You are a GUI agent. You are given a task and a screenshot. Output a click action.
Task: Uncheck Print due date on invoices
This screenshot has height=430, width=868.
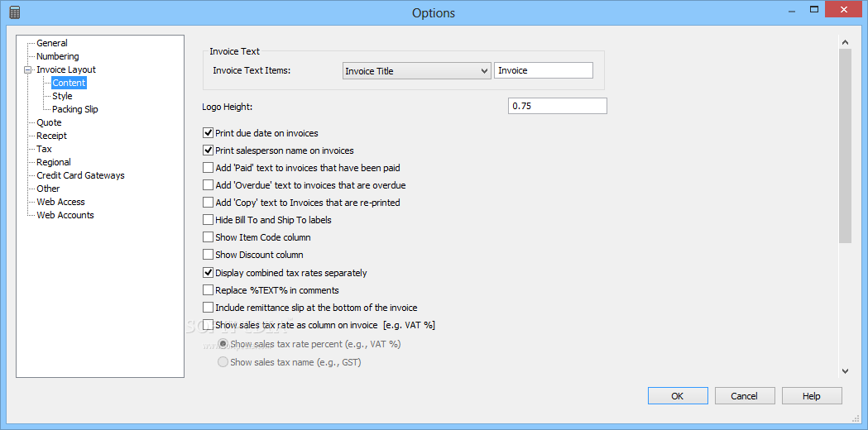pyautogui.click(x=209, y=133)
